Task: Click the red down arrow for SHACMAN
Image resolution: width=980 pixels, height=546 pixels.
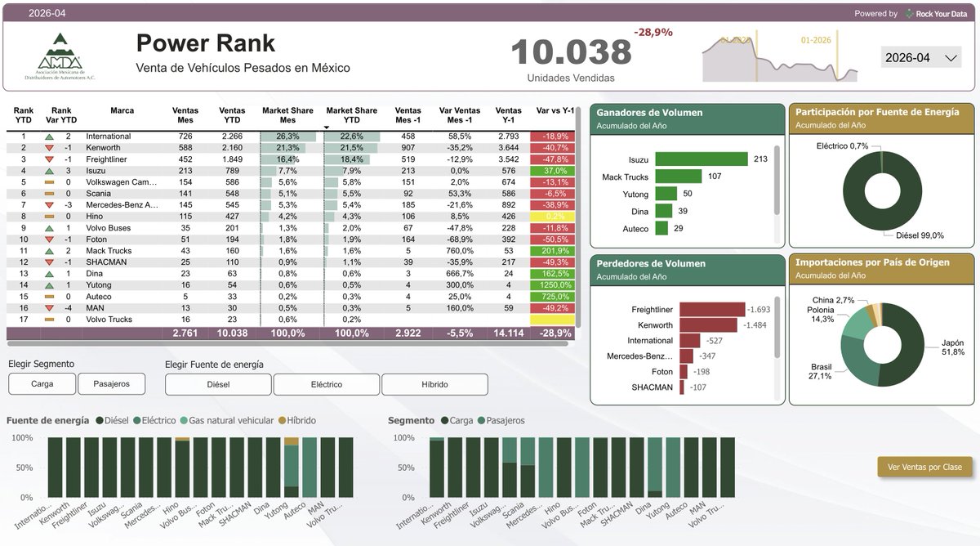Action: 49,262
